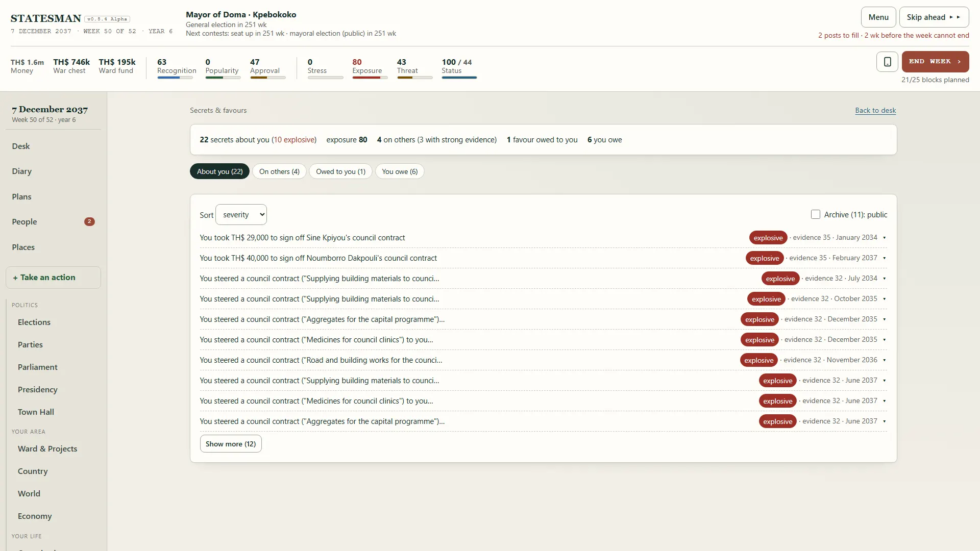
Task: Click the Approval 47 stat
Action: pyautogui.click(x=267, y=68)
